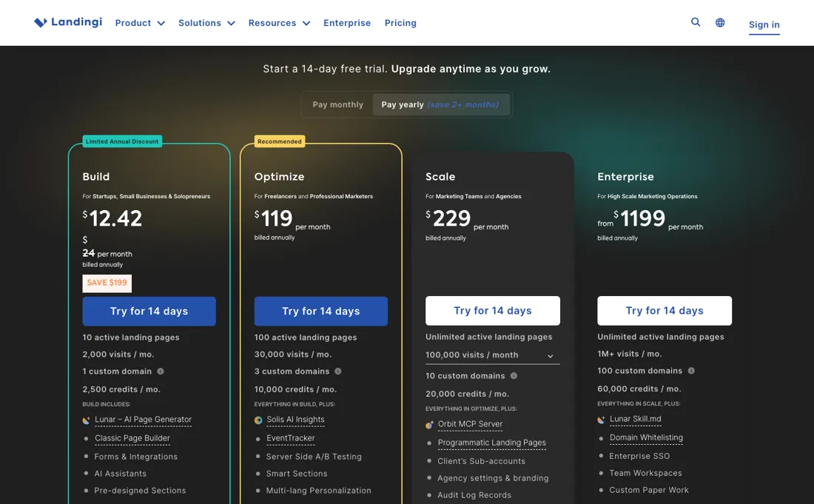Open Lunar Skill.md link
814x504 pixels.
pyautogui.click(x=636, y=419)
